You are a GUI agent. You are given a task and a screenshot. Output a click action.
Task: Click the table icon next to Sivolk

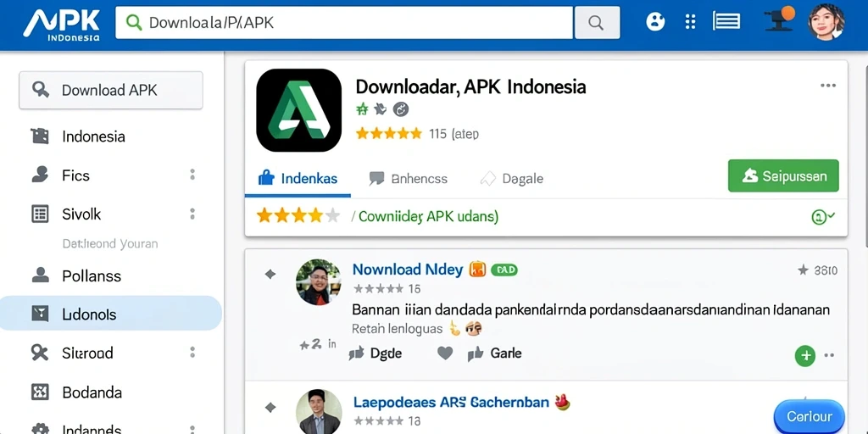pyautogui.click(x=40, y=214)
